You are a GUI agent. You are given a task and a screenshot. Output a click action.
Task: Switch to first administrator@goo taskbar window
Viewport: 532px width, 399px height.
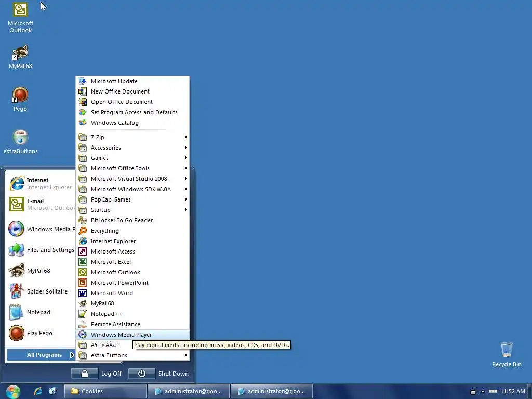point(189,391)
